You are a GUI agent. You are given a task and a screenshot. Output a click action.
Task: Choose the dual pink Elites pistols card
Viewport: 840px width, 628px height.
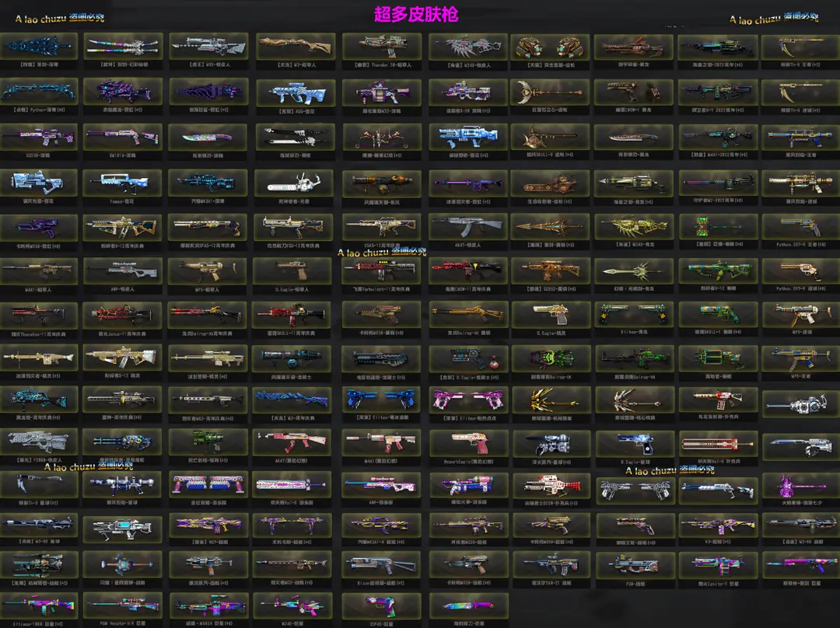click(x=469, y=400)
